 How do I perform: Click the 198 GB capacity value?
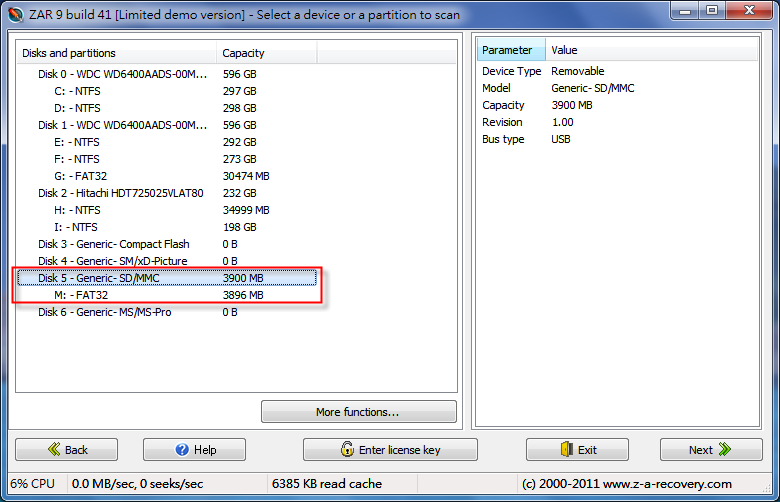click(240, 227)
